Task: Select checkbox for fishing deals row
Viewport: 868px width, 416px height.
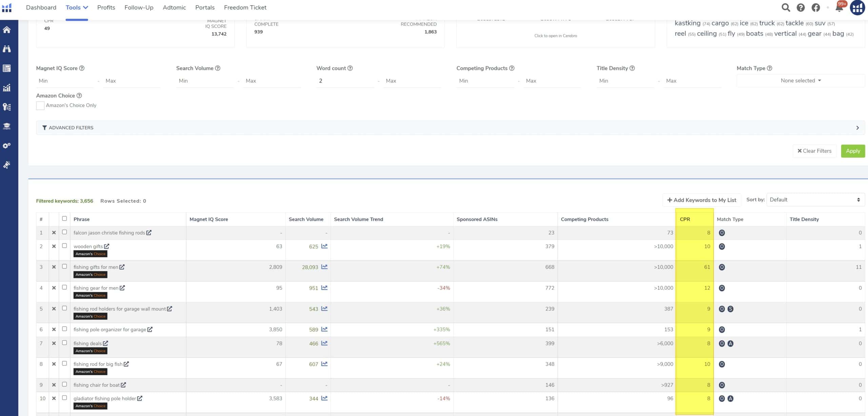Action: 64,343
